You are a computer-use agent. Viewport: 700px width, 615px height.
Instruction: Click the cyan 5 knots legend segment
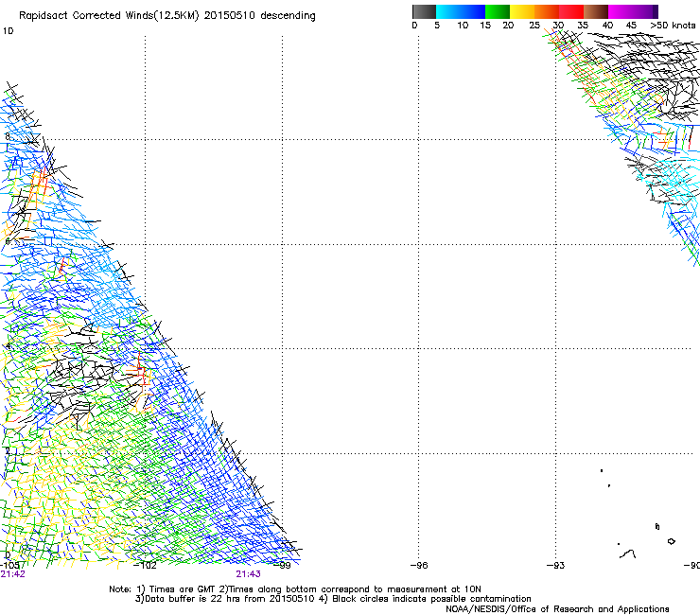pyautogui.click(x=448, y=11)
